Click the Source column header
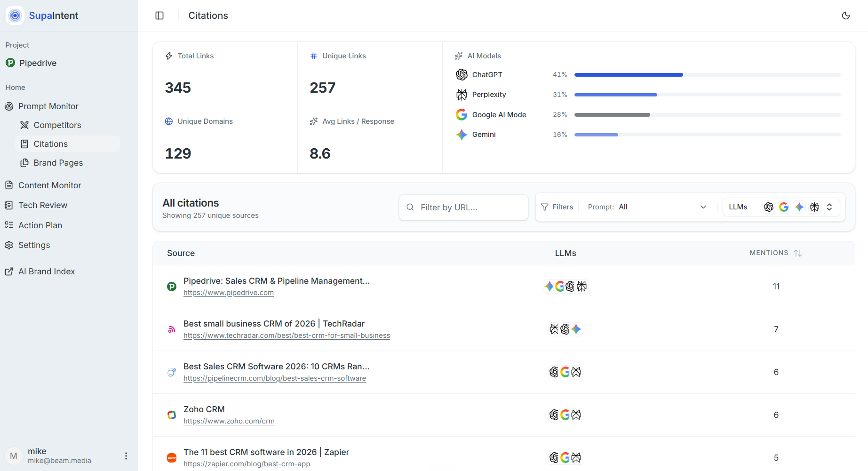This screenshot has width=868, height=471. [x=181, y=253]
